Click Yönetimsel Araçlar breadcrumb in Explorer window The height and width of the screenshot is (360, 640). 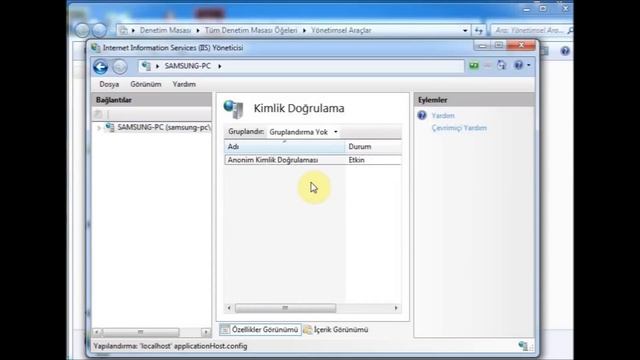[341, 30]
